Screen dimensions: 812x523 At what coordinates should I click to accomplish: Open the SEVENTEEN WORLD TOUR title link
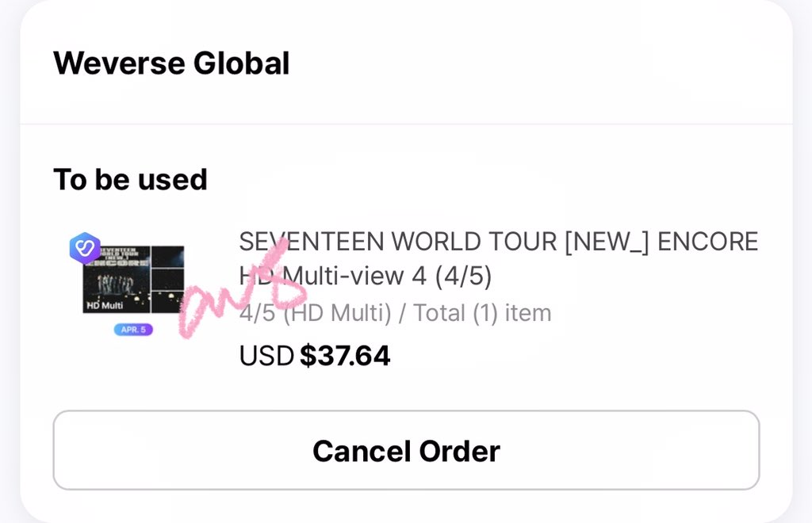[498, 242]
